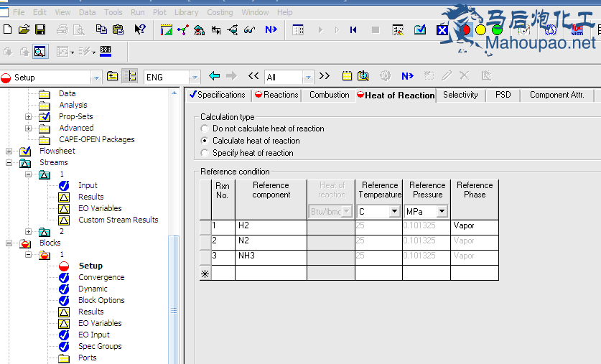Select Do not calculate heat of reaction
Screen dimensions: 601x364
coord(205,129)
